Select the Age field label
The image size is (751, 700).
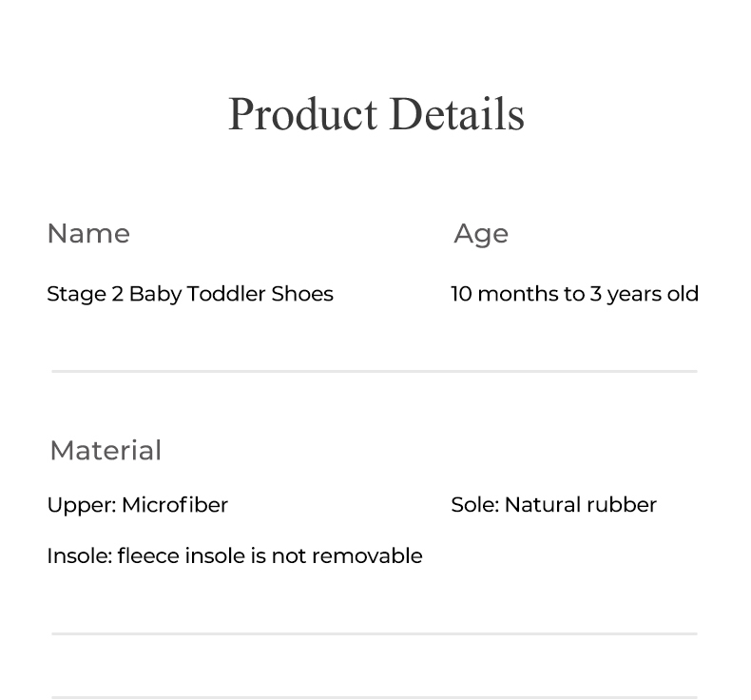pos(481,234)
